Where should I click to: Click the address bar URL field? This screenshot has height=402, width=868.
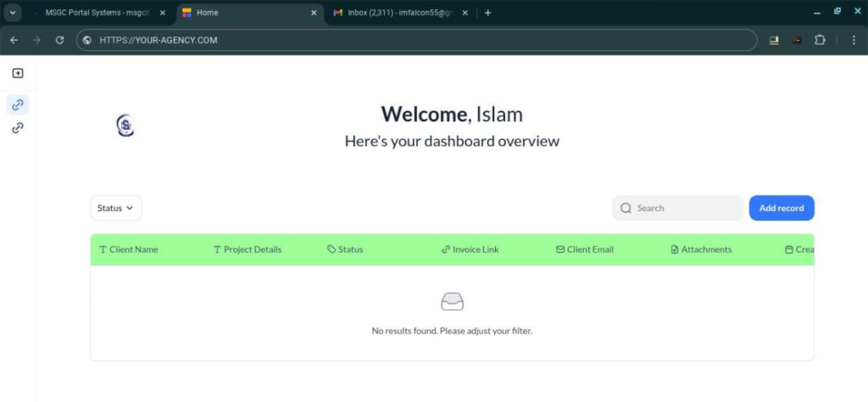(424, 40)
